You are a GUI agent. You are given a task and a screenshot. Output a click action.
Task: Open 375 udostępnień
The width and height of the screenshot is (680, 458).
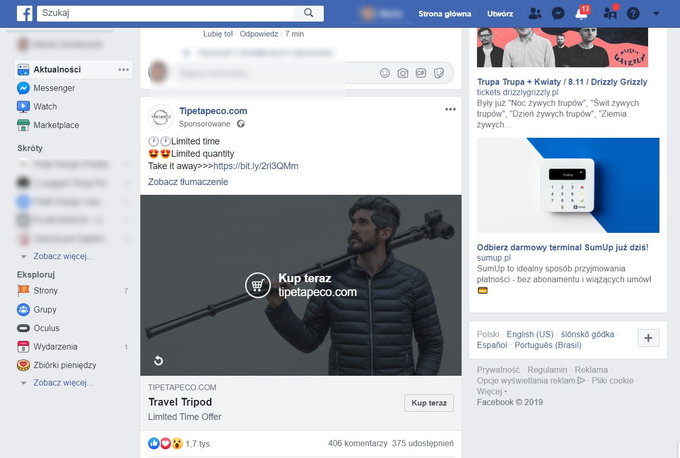(423, 443)
